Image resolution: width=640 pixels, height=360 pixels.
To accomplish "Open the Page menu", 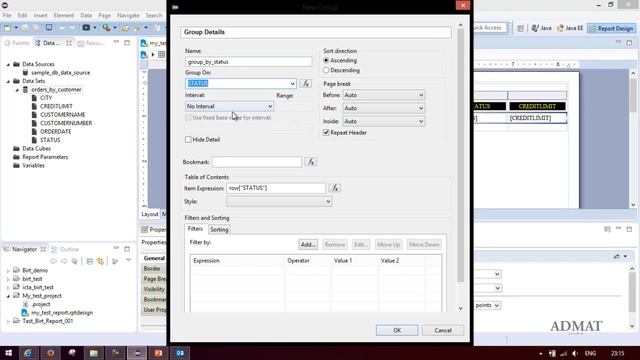I will 104,15.
